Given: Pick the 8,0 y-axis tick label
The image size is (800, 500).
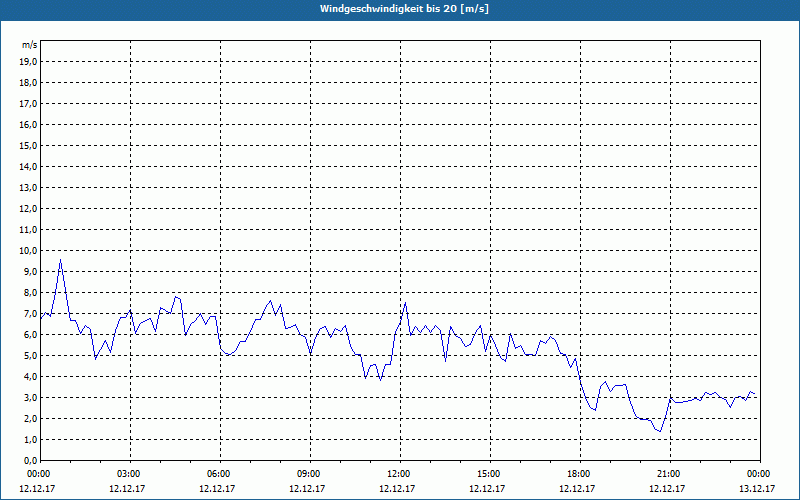Looking at the screenshot, I should click(x=31, y=293).
